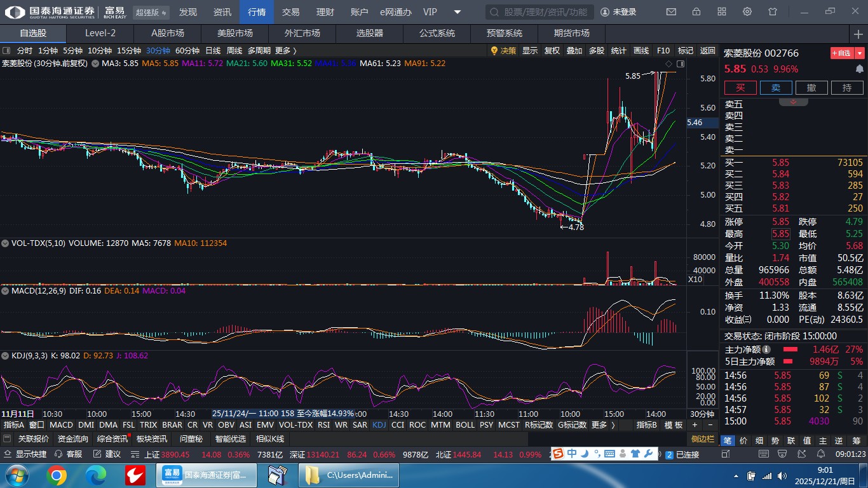Toggle the 侧边栏 sidebar display

pos(702,439)
